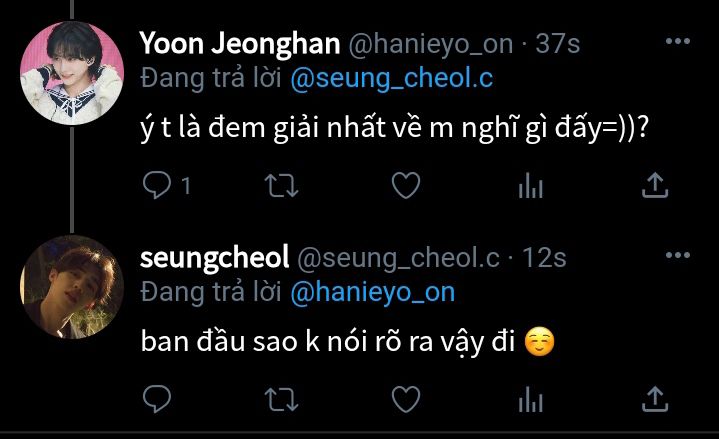Open more options on seungcheol's tweet
Image resolution: width=719 pixels, height=439 pixels.
click(678, 255)
